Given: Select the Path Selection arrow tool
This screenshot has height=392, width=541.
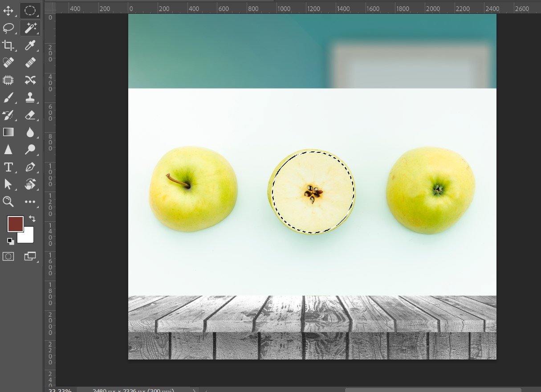Looking at the screenshot, I should [8, 184].
